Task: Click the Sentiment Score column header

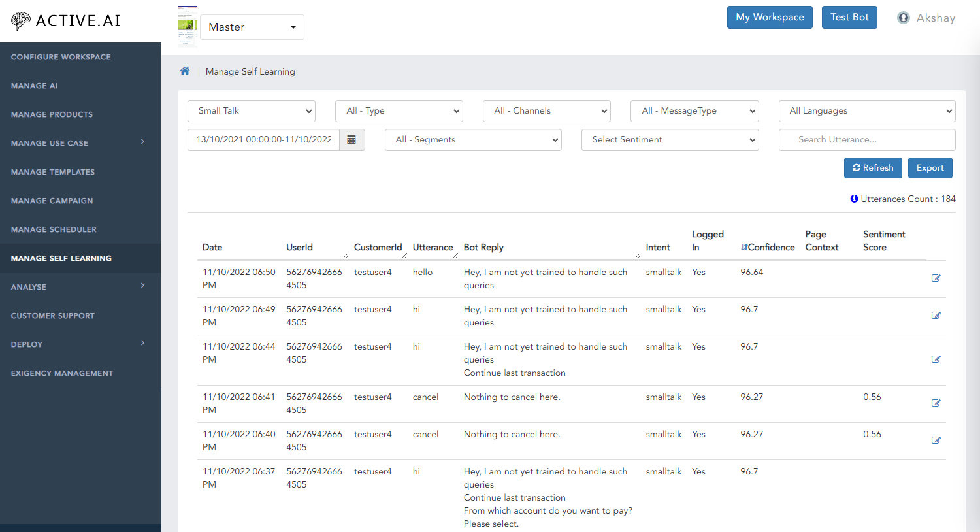Action: coord(884,241)
